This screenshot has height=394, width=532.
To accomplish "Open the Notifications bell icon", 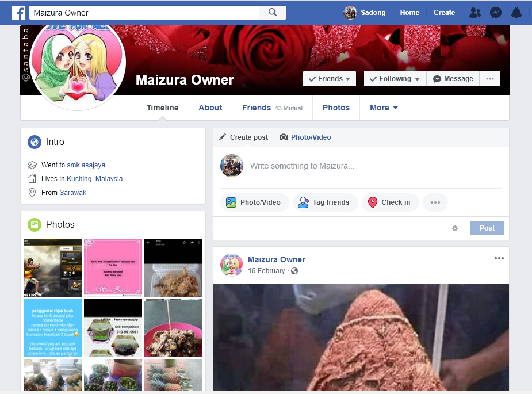I will (516, 13).
